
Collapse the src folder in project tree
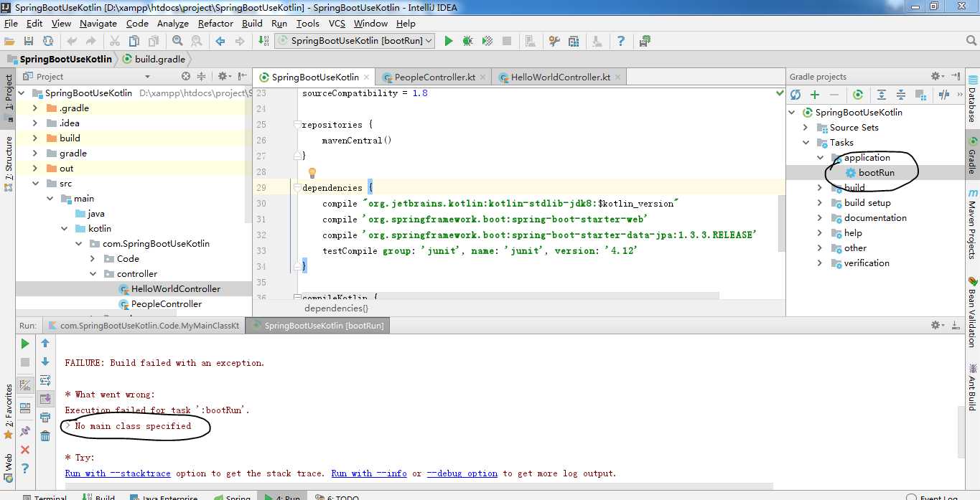pyautogui.click(x=35, y=183)
